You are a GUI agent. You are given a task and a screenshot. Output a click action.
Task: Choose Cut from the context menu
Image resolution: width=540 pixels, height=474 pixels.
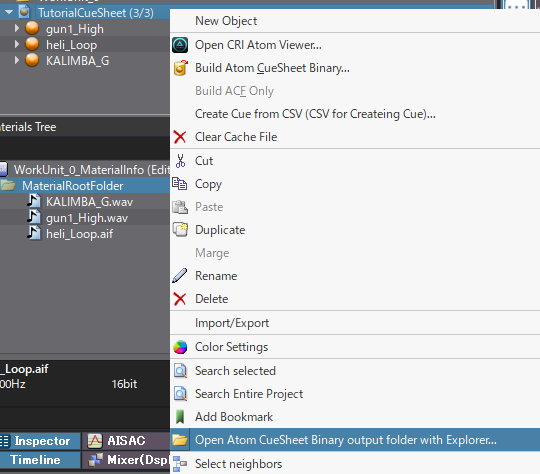[355, 161]
